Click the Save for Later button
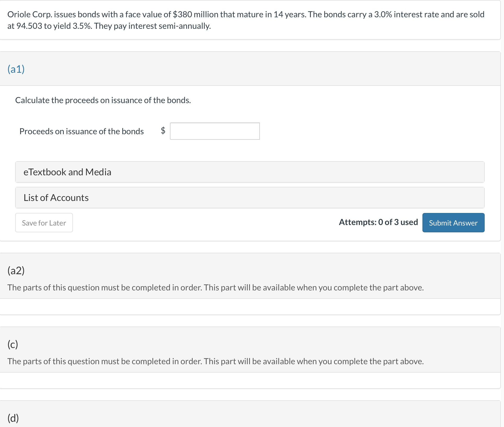Viewport: 504px width, 427px height. click(x=44, y=223)
